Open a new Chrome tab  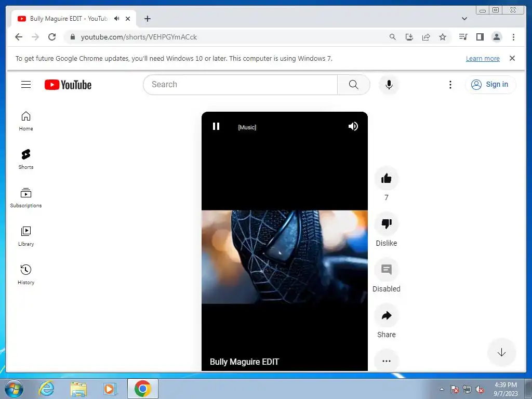tap(147, 19)
